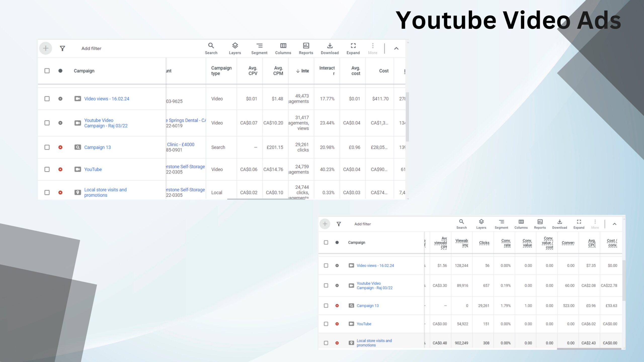This screenshot has width=644, height=362.
Task: Open Layers in the lower table toolbar
Action: 481,224
